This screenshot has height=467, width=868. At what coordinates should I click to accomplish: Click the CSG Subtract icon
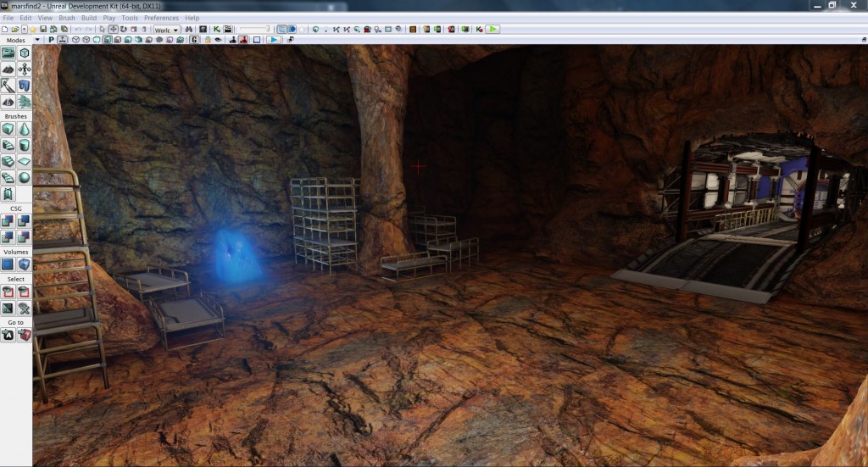(x=25, y=220)
